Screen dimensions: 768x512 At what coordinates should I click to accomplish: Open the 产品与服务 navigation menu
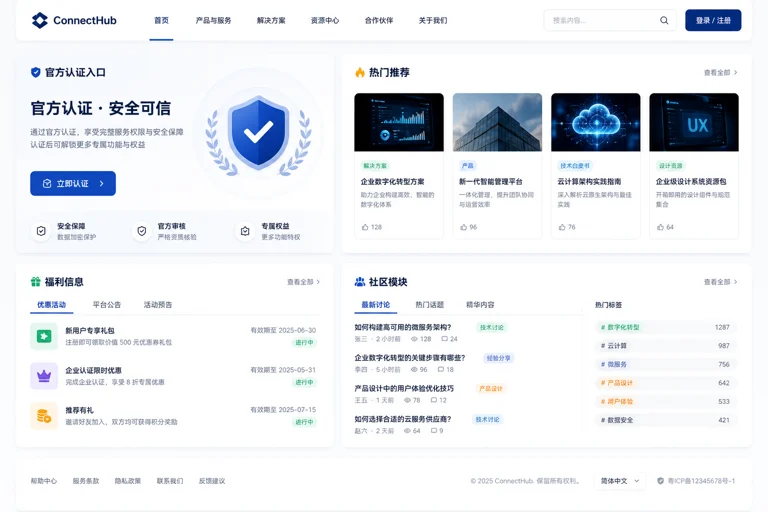click(x=213, y=20)
